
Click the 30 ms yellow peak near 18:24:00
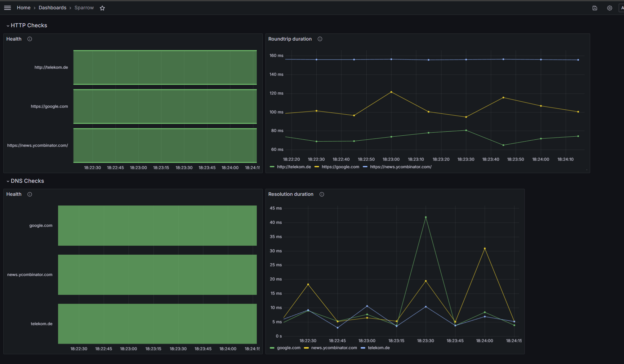485,248
